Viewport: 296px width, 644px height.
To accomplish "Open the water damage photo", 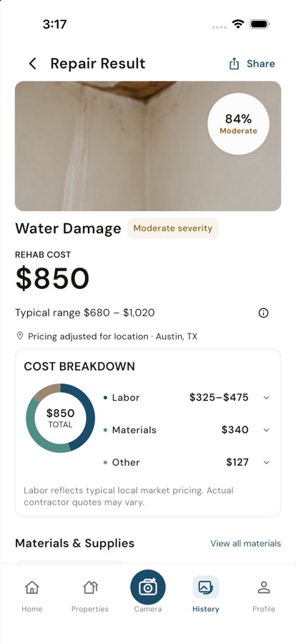I will tap(148, 146).
